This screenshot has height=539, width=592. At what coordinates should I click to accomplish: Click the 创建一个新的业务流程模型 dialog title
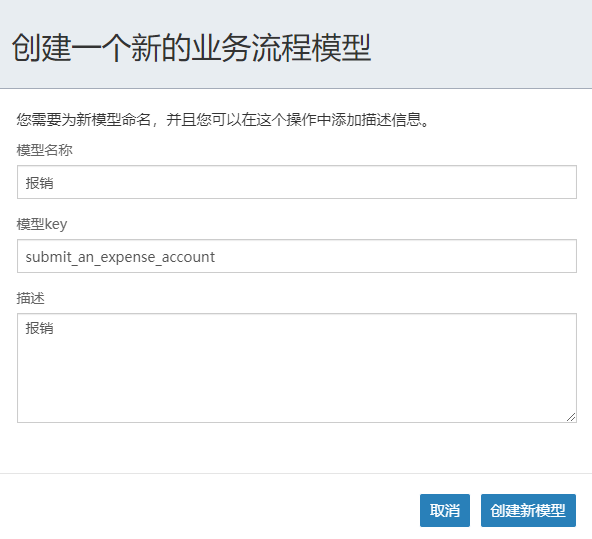coord(192,48)
